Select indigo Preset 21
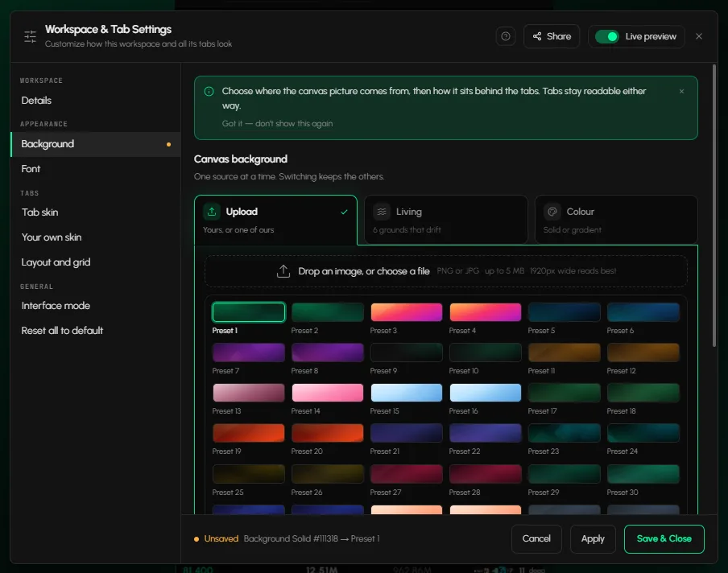Screen dimensions: 728x573 407,433
